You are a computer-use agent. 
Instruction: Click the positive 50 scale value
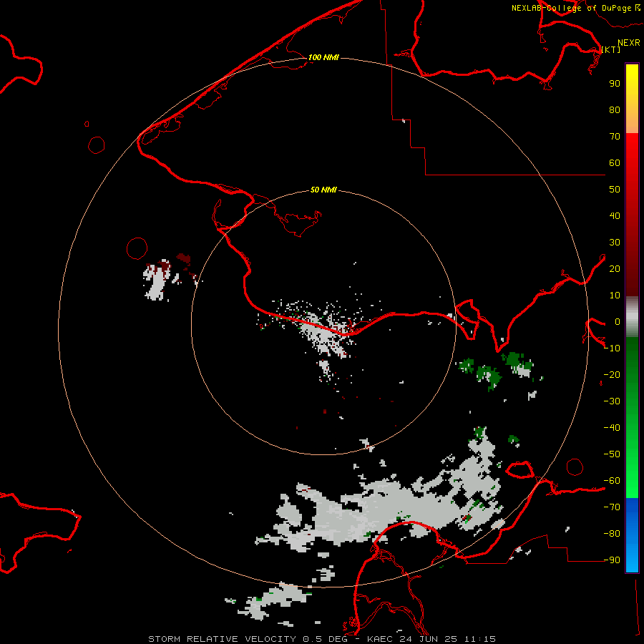click(615, 190)
